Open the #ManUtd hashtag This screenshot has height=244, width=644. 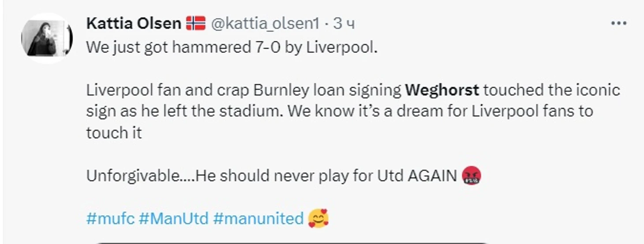tap(173, 218)
